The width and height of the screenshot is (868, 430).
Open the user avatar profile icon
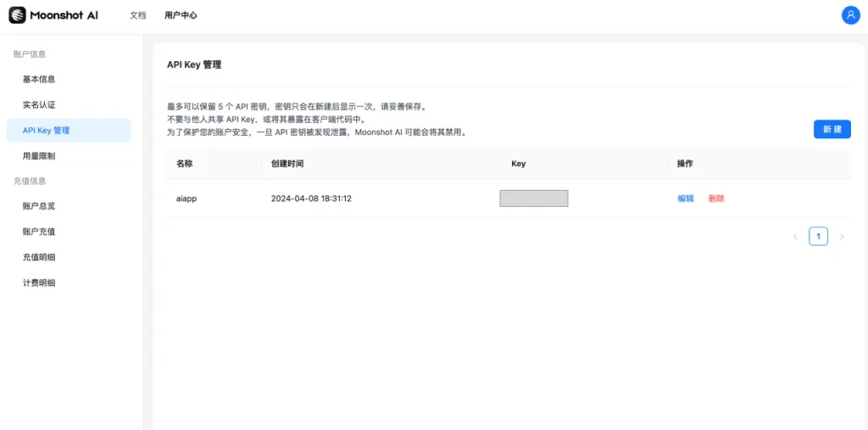[x=850, y=15]
